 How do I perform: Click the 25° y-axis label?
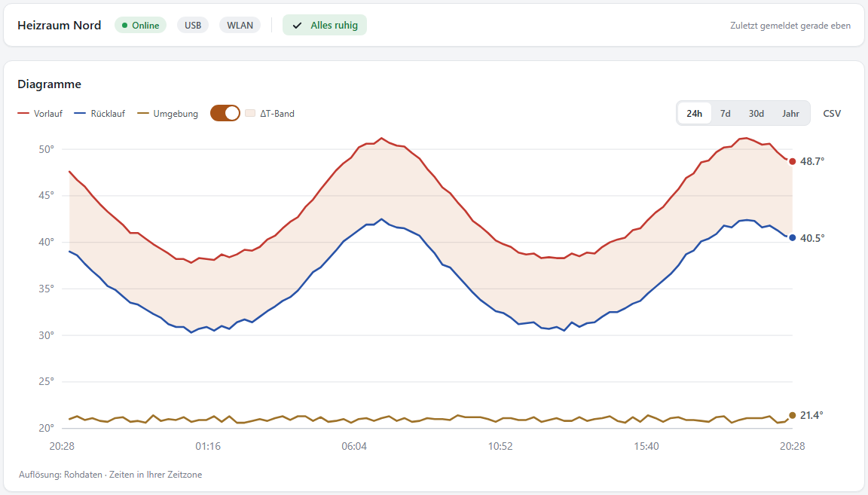47,381
